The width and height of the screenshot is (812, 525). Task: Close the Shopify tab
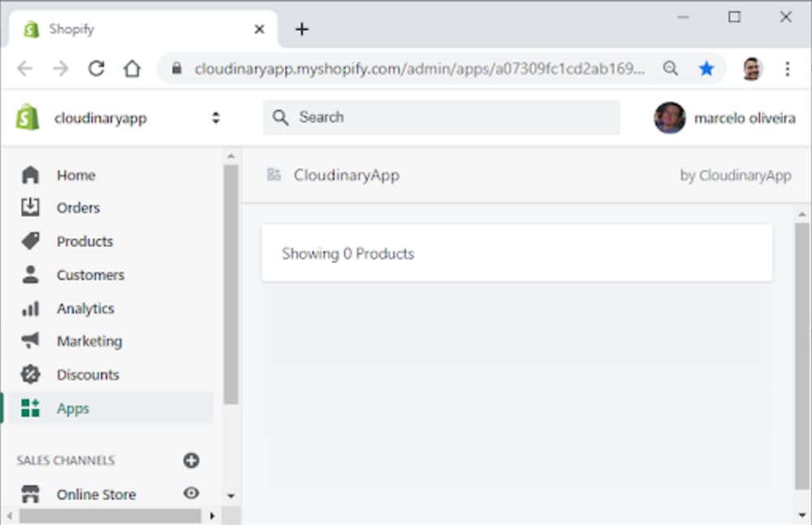tap(260, 29)
